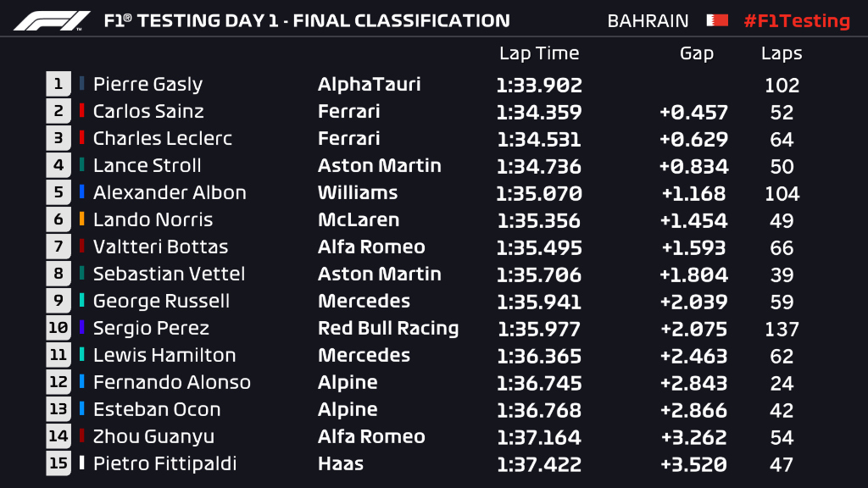This screenshot has height=488, width=868.
Task: Click the Lap Time column header
Action: tap(539, 53)
